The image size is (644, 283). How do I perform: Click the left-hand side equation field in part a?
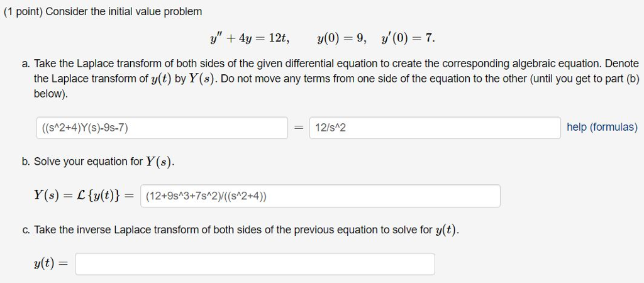tap(162, 128)
